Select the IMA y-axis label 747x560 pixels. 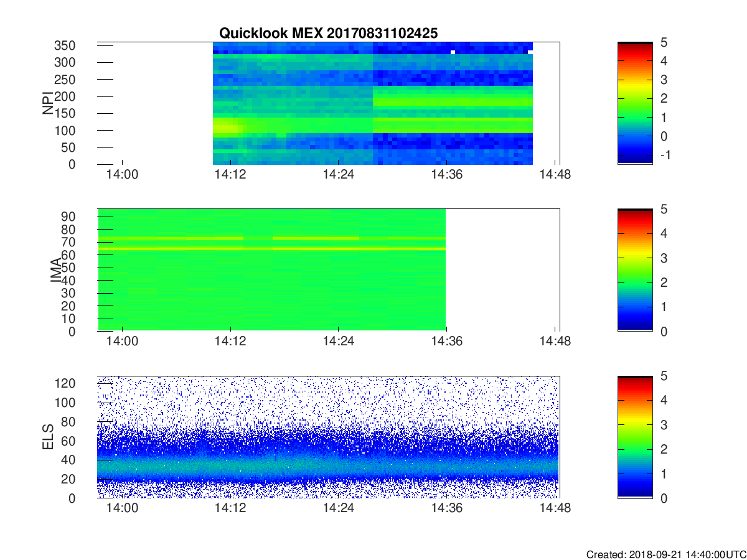(56, 270)
